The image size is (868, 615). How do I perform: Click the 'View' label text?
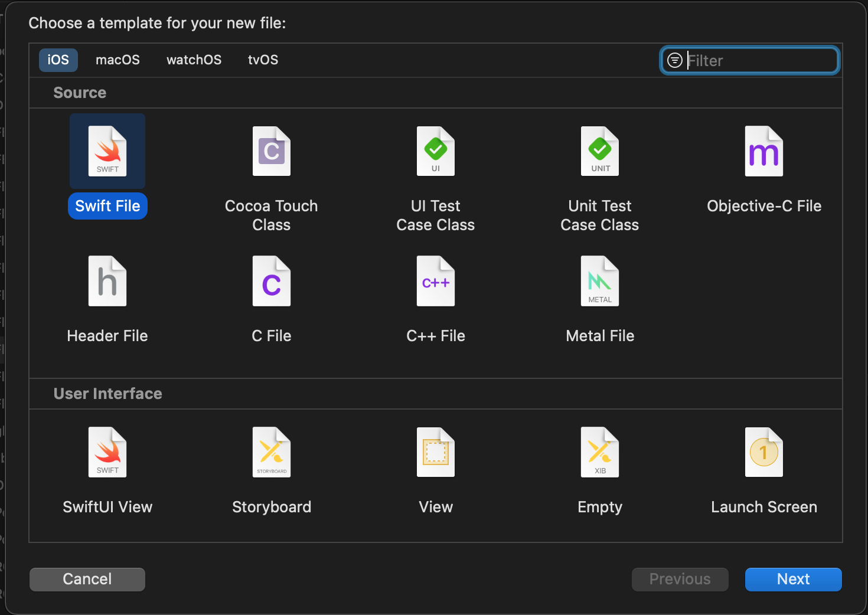[x=436, y=507]
